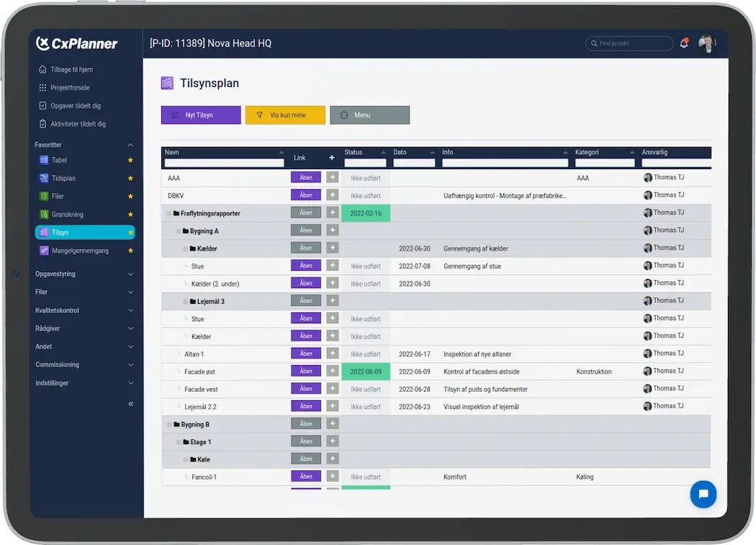Viewport: 756px width, 545px height.
Task: Go to Projektforside in sidebar
Action: 69,88
